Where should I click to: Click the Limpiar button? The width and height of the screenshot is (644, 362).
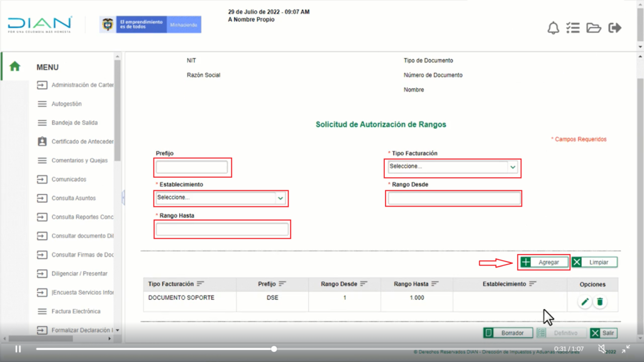[594, 262]
